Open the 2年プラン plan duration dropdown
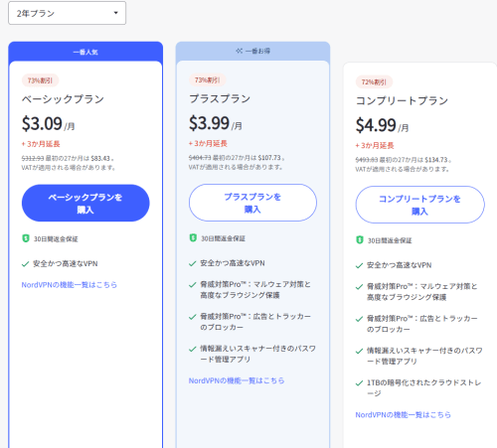 67,13
